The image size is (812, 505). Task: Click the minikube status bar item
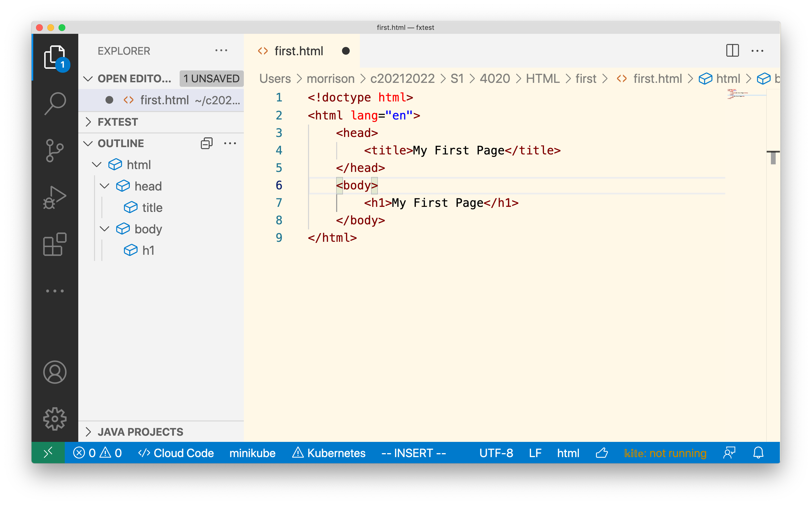[252, 453]
